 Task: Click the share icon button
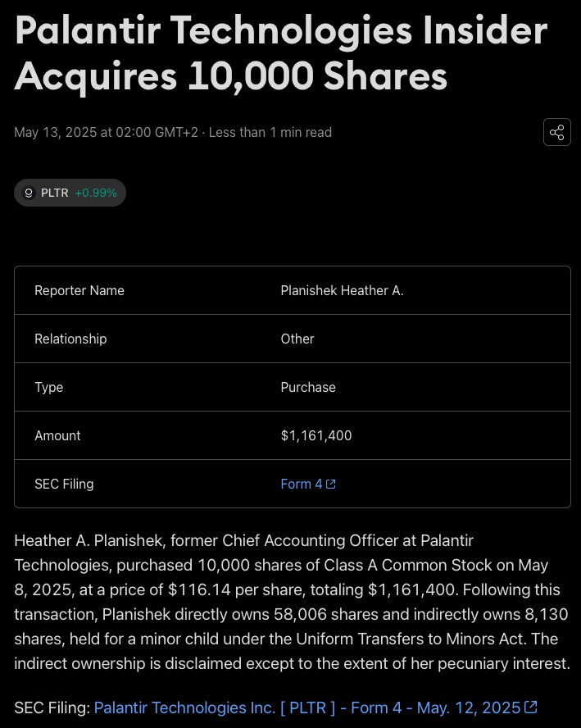(557, 132)
